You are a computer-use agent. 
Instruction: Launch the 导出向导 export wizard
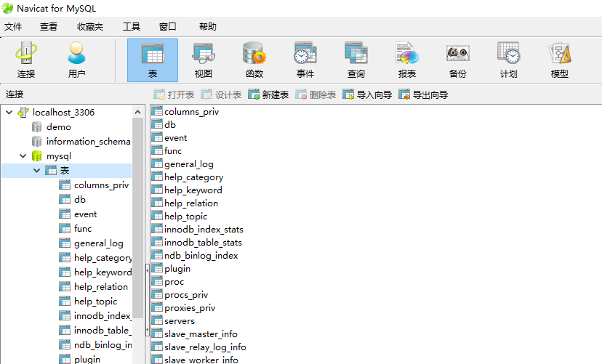point(423,94)
